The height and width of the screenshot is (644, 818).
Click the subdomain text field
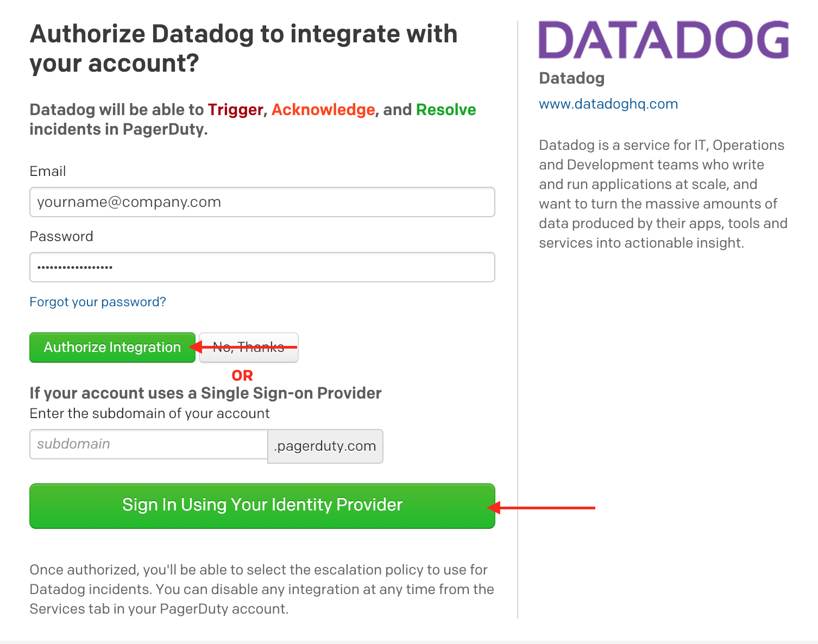tap(148, 444)
